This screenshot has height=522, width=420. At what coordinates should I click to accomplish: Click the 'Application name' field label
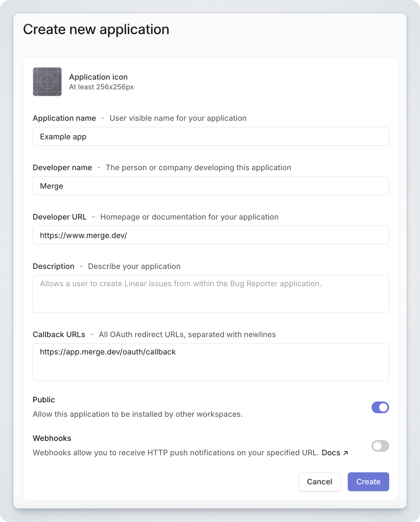(x=64, y=118)
